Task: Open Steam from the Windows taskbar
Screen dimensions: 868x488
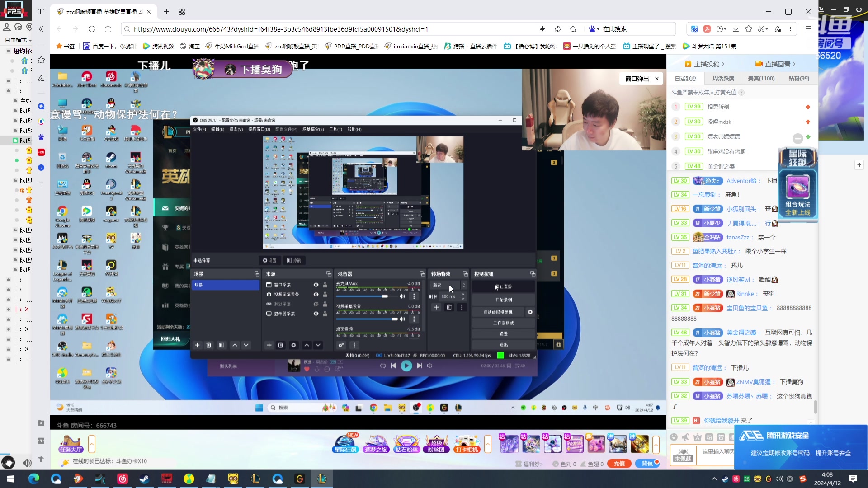Action: click(144, 479)
